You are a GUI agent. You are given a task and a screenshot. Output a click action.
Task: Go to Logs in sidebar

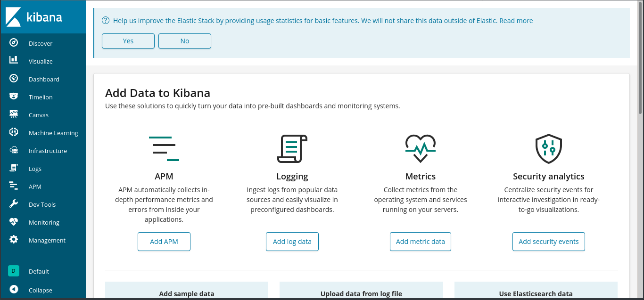[35, 169]
